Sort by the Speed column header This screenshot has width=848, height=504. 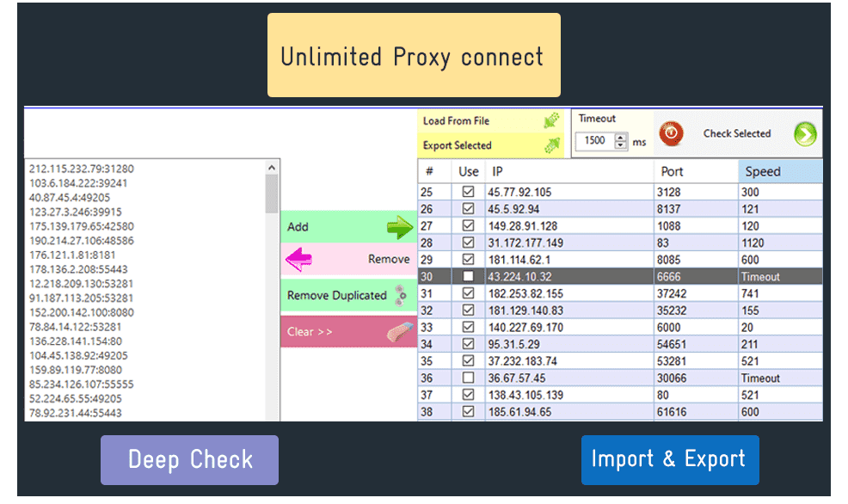pyautogui.click(x=779, y=171)
